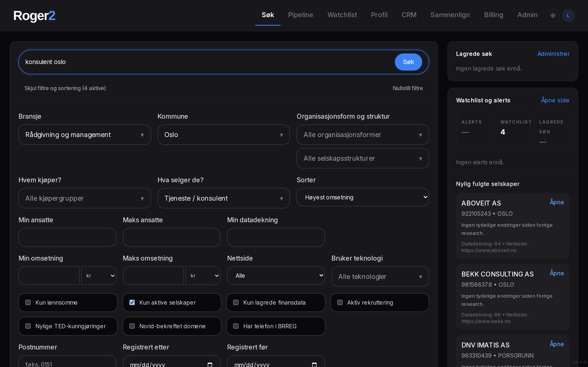Image resolution: width=588 pixels, height=367 pixels.
Task: Open the Sorter dropdown Høyest omsetning
Action: coord(363,197)
